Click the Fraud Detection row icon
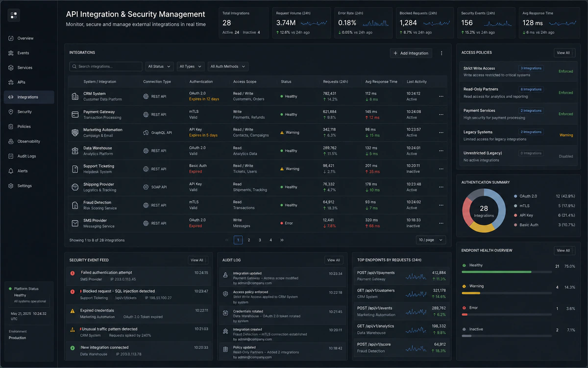 (x=75, y=205)
